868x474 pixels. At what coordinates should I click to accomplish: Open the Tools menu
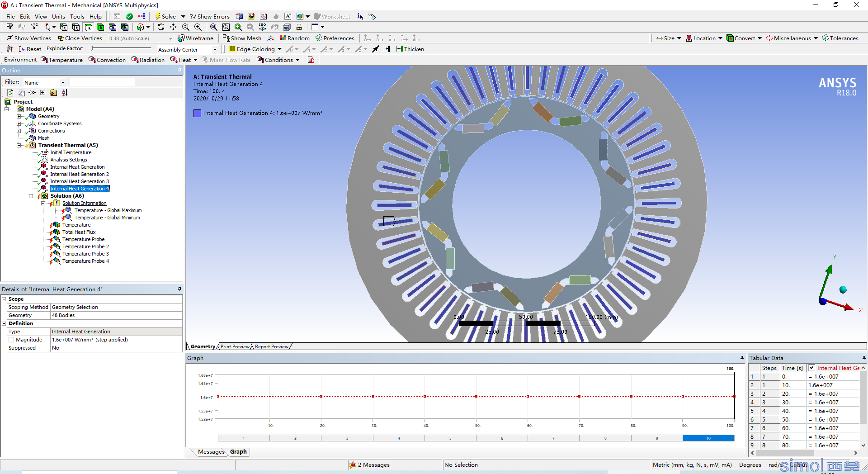point(77,16)
